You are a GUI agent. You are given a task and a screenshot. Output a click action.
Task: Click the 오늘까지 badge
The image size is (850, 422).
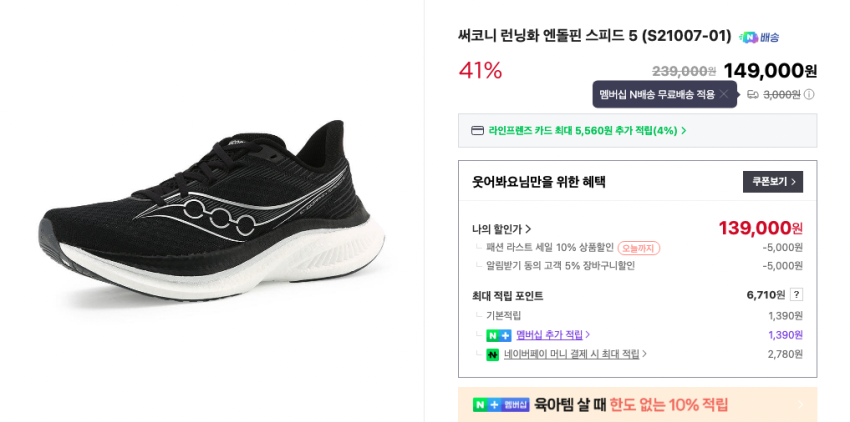click(x=638, y=248)
